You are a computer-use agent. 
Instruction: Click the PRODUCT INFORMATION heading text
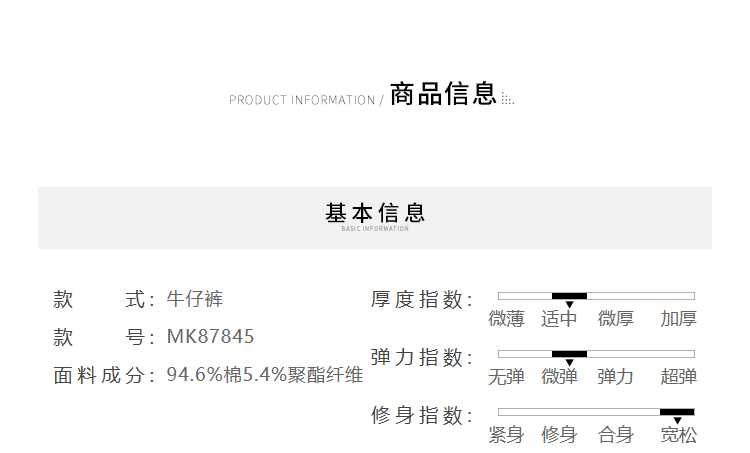tap(302, 100)
